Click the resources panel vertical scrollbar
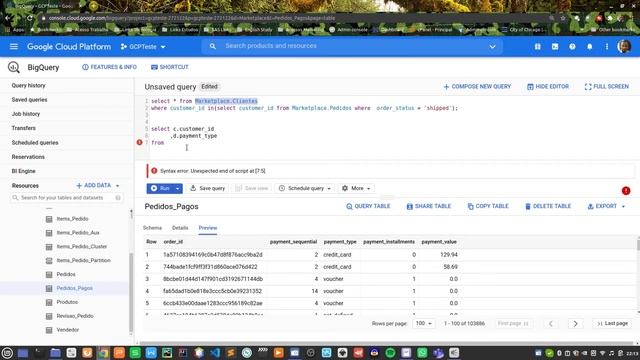Image resolution: width=640 pixels, height=360 pixels. pyautogui.click(x=131, y=292)
